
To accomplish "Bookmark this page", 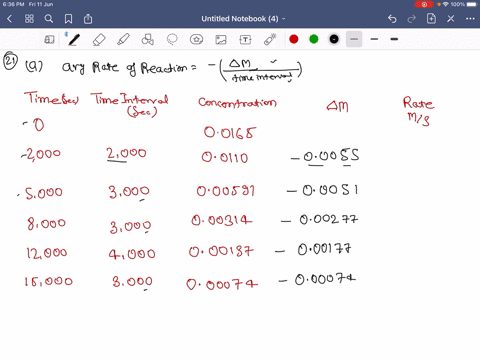I will 68,19.
